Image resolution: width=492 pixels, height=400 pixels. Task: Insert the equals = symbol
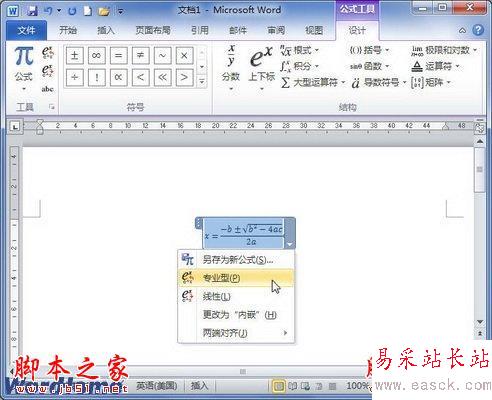pos(118,55)
